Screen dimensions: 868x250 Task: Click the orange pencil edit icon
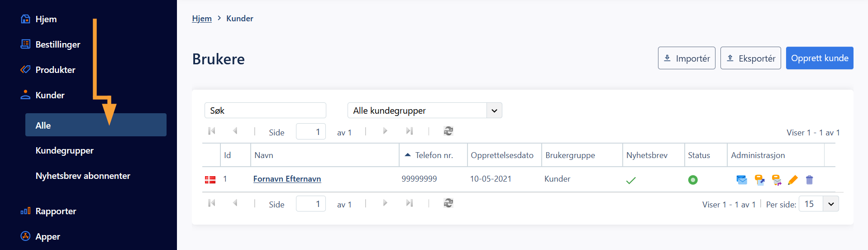tap(793, 180)
